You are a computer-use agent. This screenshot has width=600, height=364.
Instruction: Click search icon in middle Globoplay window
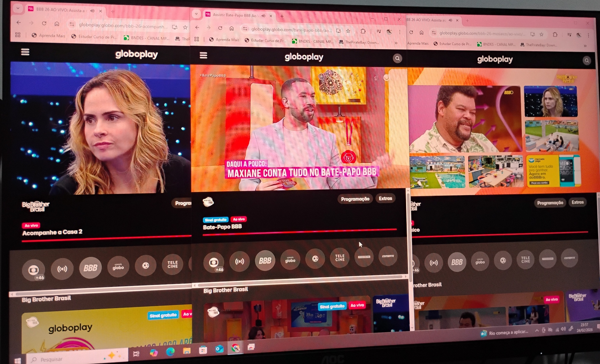[x=397, y=58]
